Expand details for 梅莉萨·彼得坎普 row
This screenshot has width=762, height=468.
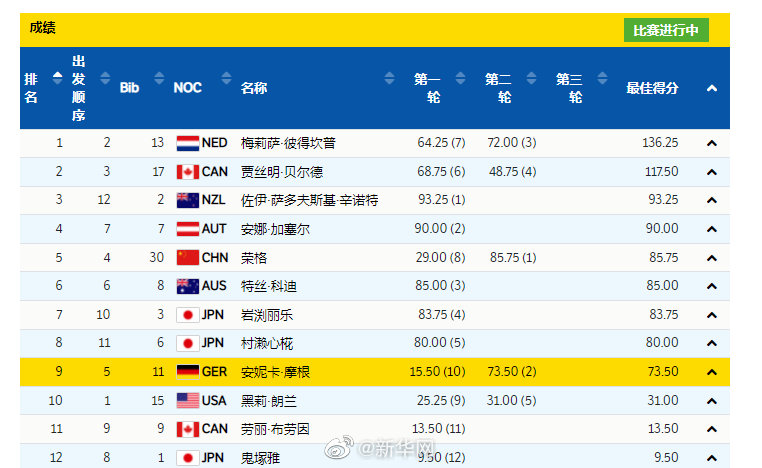[x=711, y=143]
